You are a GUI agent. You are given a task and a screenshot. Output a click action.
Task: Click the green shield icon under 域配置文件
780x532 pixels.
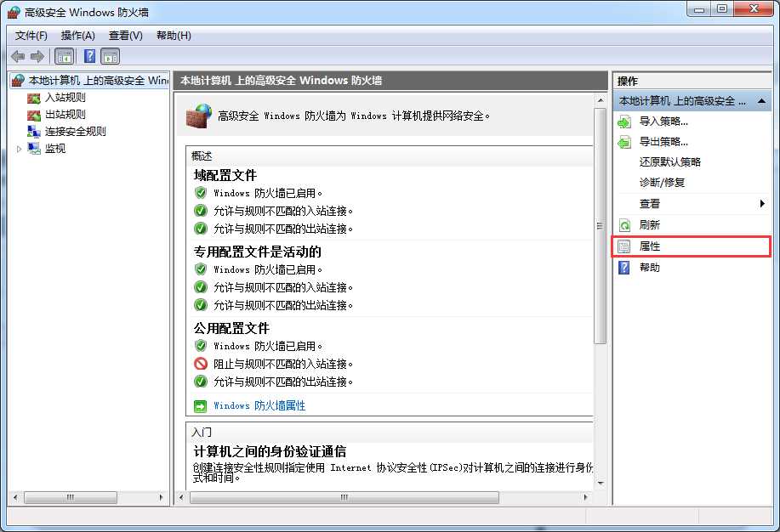click(201, 192)
